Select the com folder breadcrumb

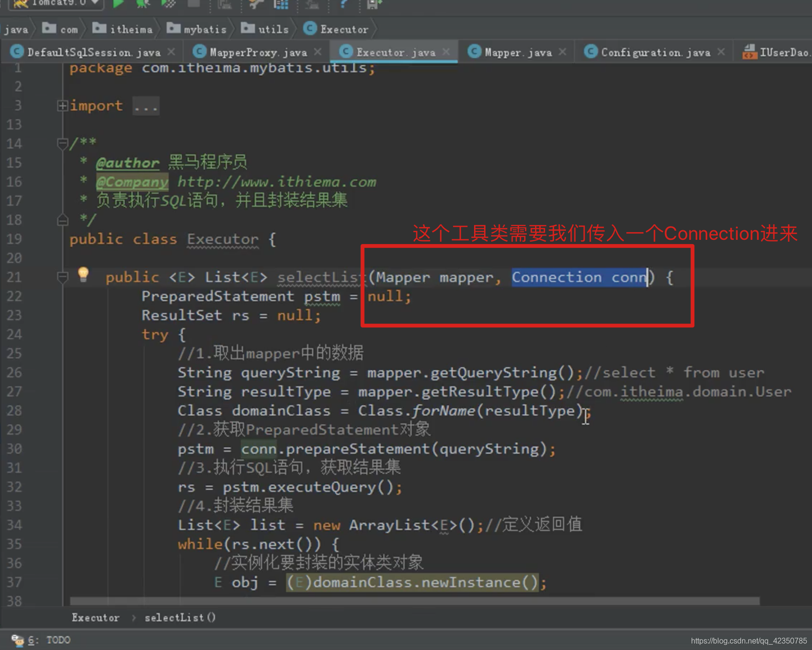[x=60, y=29]
